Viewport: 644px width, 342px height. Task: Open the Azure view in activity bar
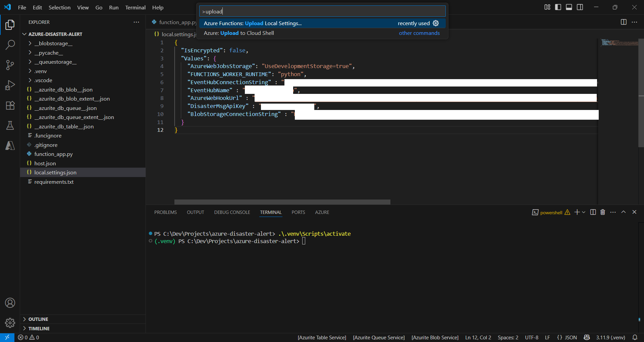pos(10,146)
